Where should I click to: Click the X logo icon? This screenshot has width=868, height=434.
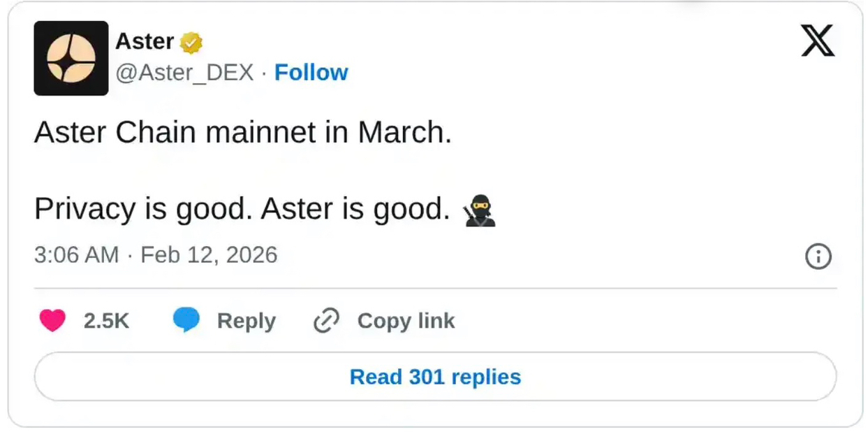817,41
